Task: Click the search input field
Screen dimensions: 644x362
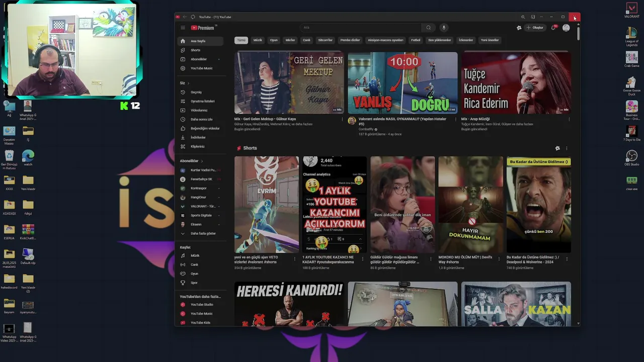Action: [361, 28]
